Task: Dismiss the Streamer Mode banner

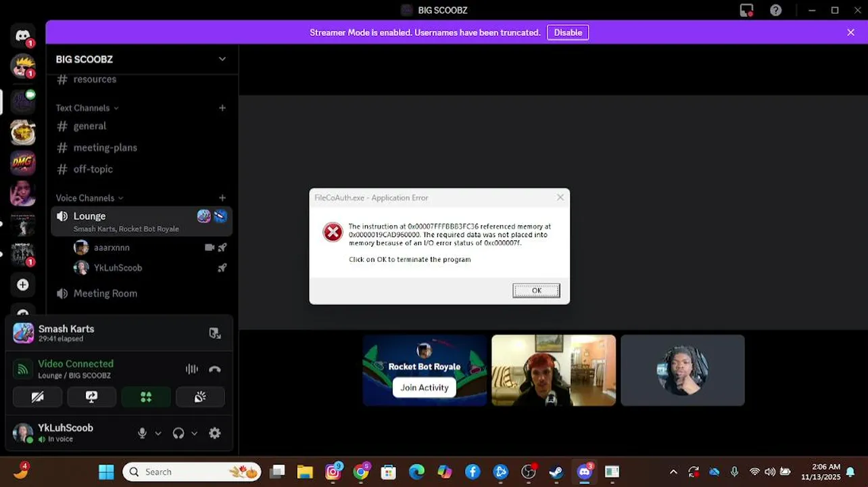Action: (x=850, y=32)
